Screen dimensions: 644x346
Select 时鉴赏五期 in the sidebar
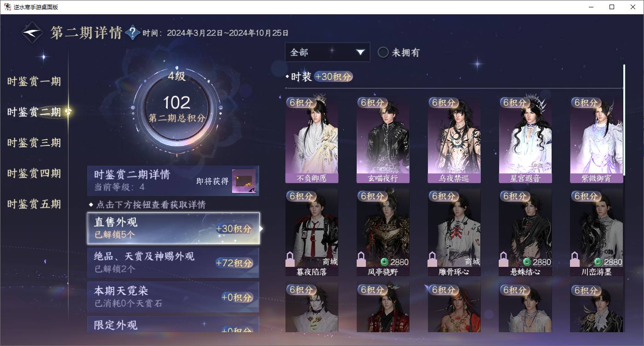[x=34, y=204]
